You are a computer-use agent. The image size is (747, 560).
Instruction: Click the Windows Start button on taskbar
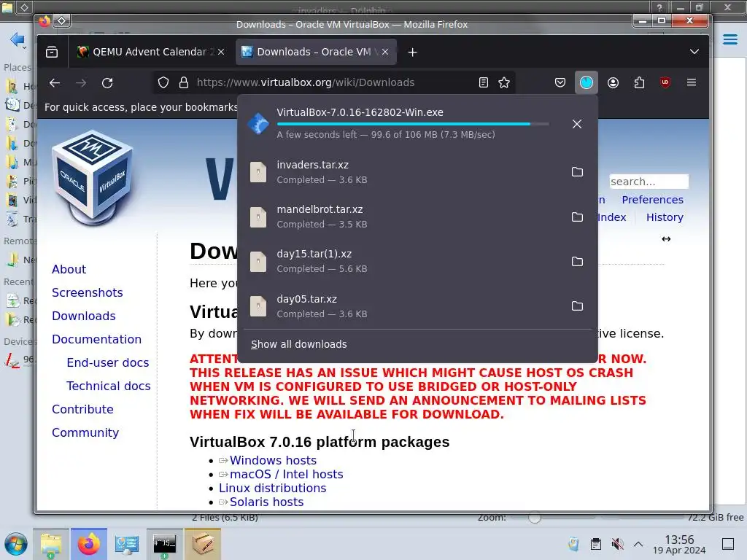16,544
